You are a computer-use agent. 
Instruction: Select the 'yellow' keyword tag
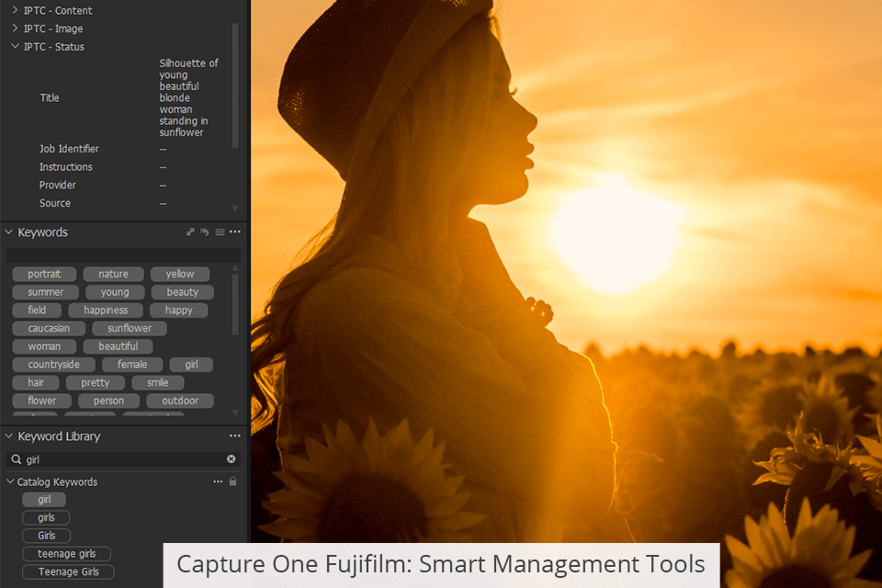click(180, 274)
